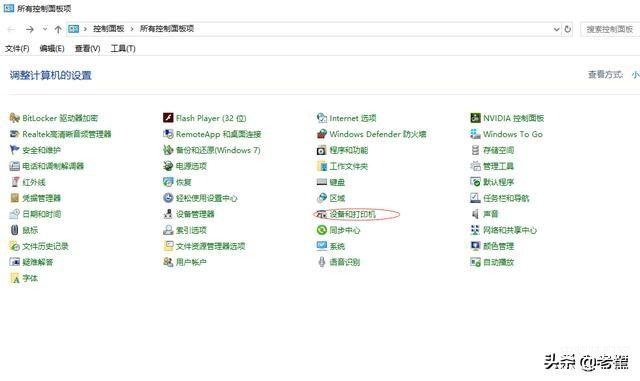Screen dimensions: 640x381
Task: Click the Realtek高清晰音频管理器 icon
Action: [14, 134]
